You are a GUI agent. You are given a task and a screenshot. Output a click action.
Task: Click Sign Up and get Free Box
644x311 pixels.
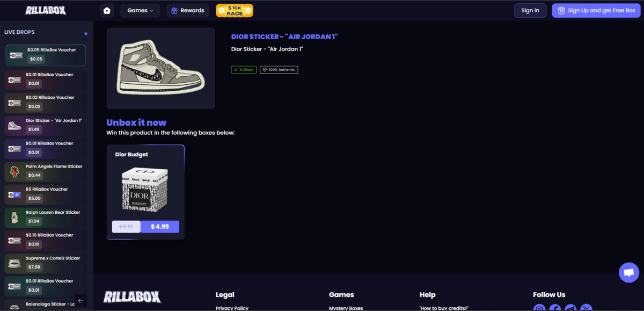(596, 11)
